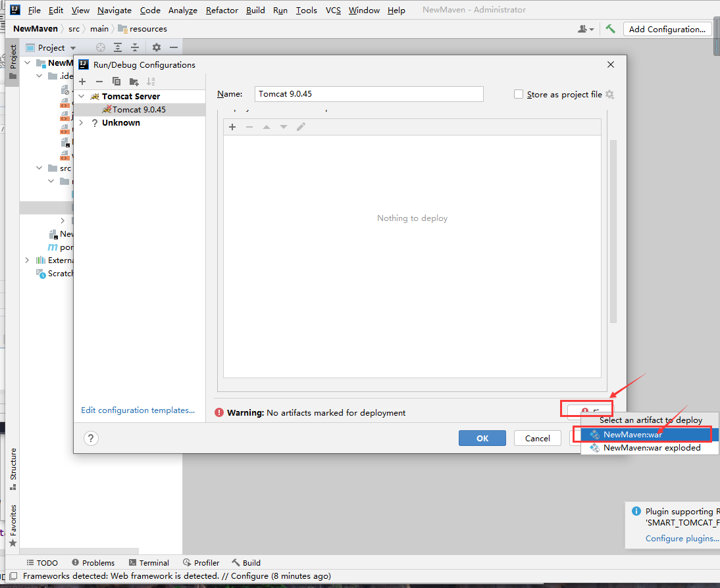The height and width of the screenshot is (588, 720).
Task: Click src breadcrumb in navigation bar
Action: click(74, 29)
